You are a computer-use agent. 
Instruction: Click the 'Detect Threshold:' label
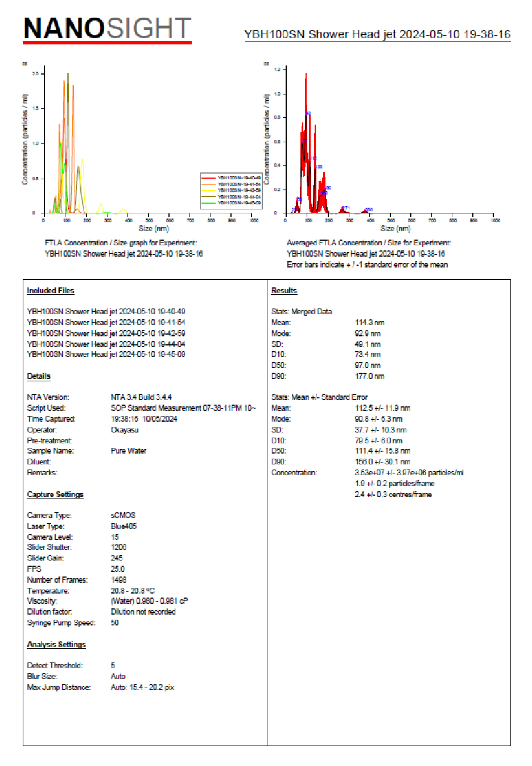point(55,665)
